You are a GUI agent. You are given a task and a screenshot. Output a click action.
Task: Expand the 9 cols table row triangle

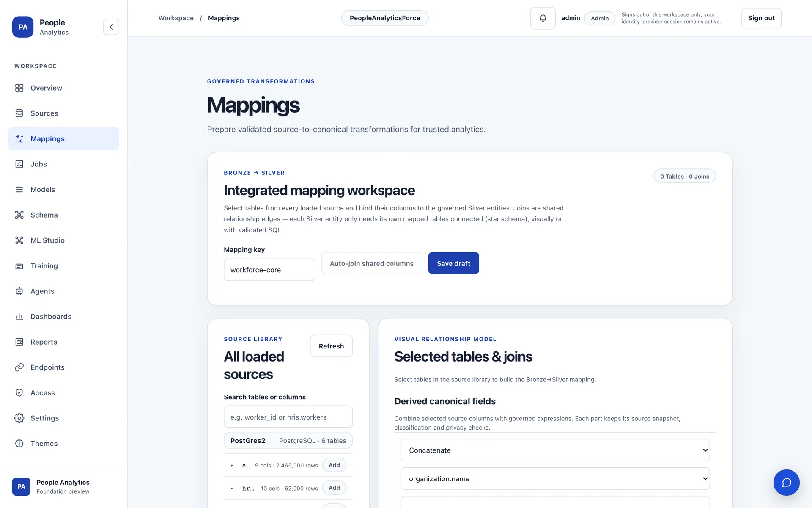pyautogui.click(x=232, y=465)
